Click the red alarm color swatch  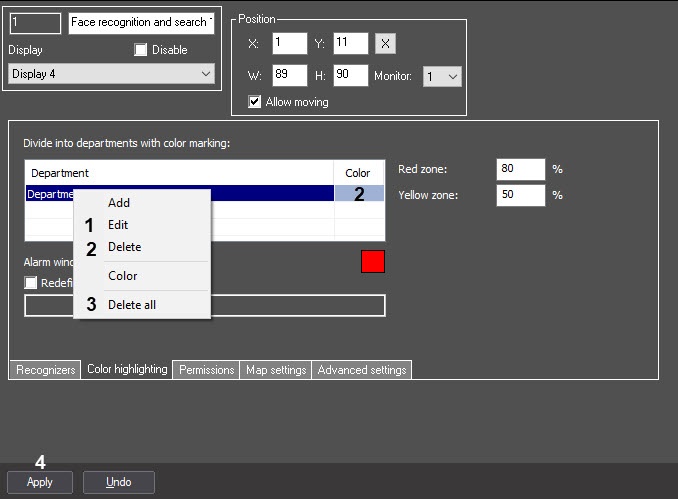point(373,262)
